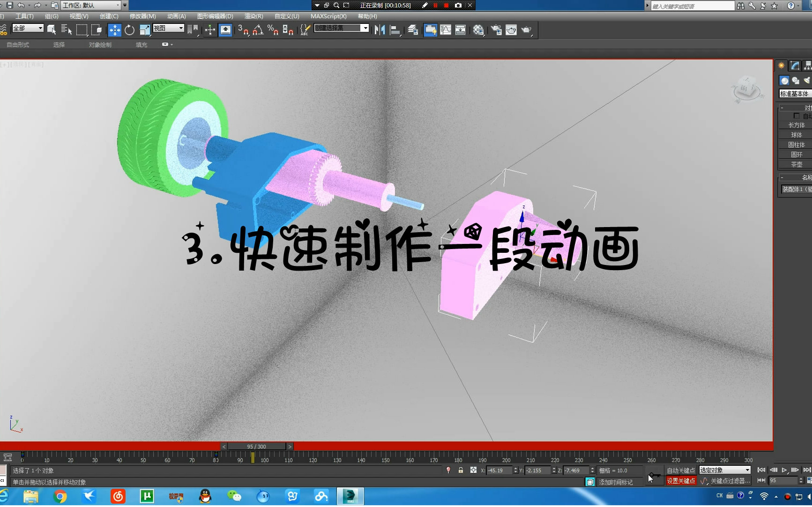Switch to the Create command panel tab
Viewport: 812px width, 507px height.
click(x=782, y=66)
